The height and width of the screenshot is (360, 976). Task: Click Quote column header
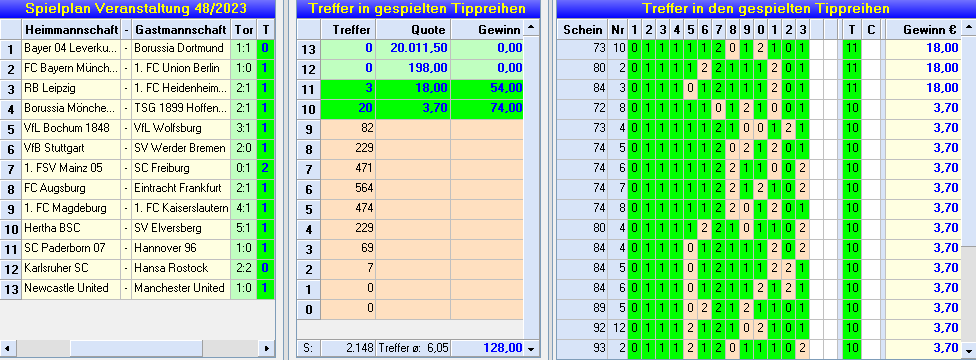(x=413, y=29)
